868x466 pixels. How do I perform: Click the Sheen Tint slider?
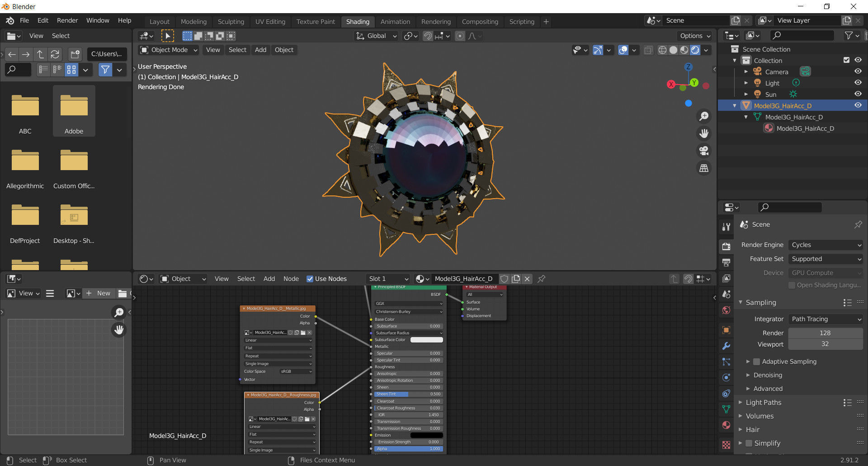(409, 394)
